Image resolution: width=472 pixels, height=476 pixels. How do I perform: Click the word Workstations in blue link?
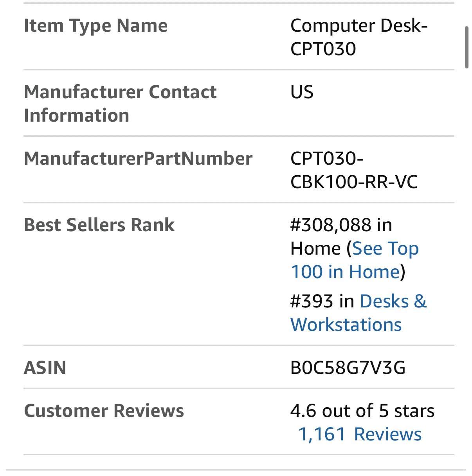346,325
